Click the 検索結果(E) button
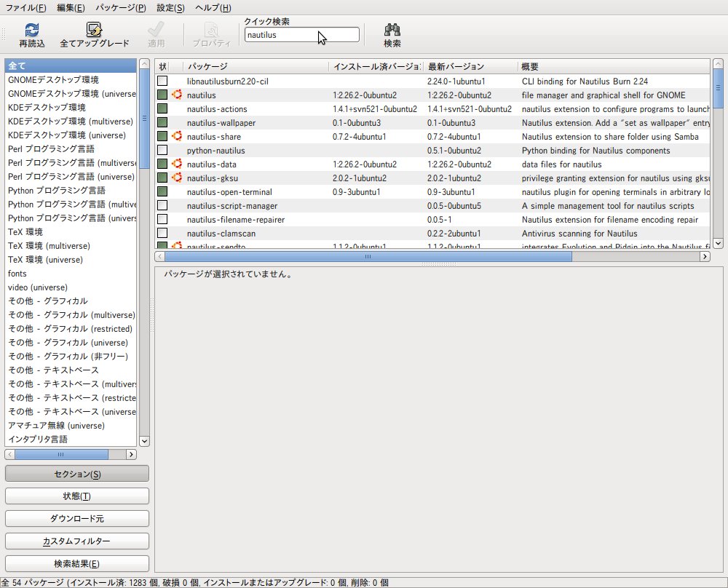Image resolution: width=728 pixels, height=588 pixels. point(77,563)
